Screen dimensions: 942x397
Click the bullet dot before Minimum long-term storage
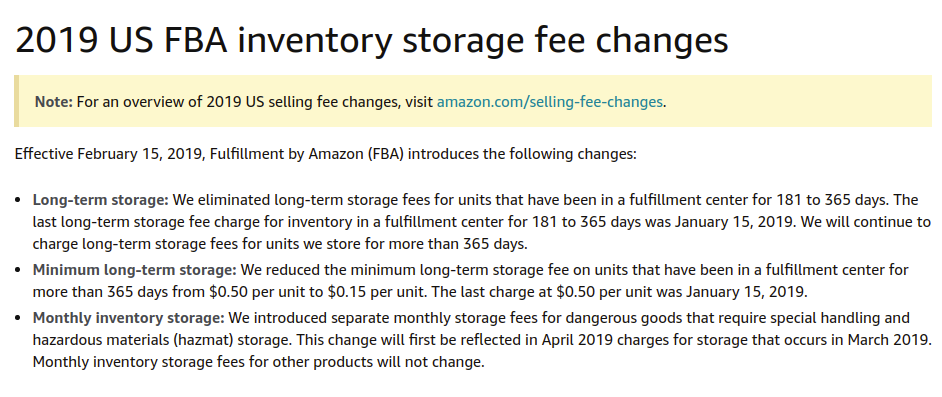[x=18, y=270]
